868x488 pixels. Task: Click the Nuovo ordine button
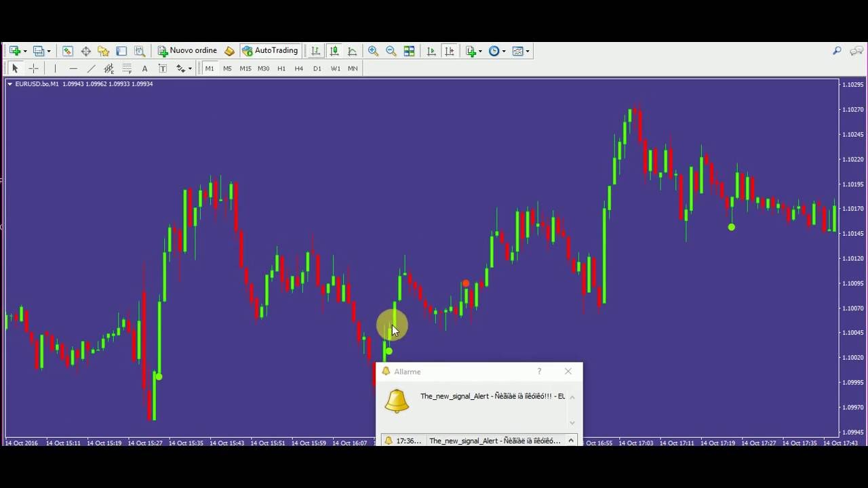point(187,51)
